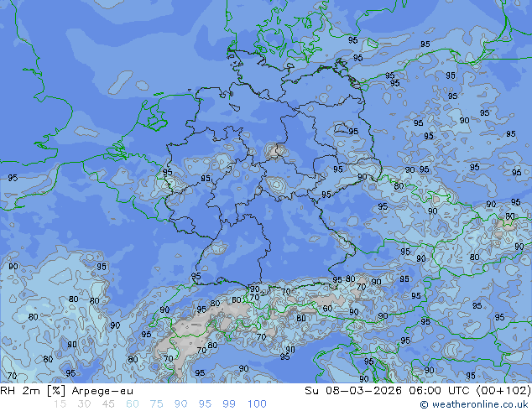This screenshot has width=532, height=411.
Task: Click the legend value 30
Action: click(84, 404)
